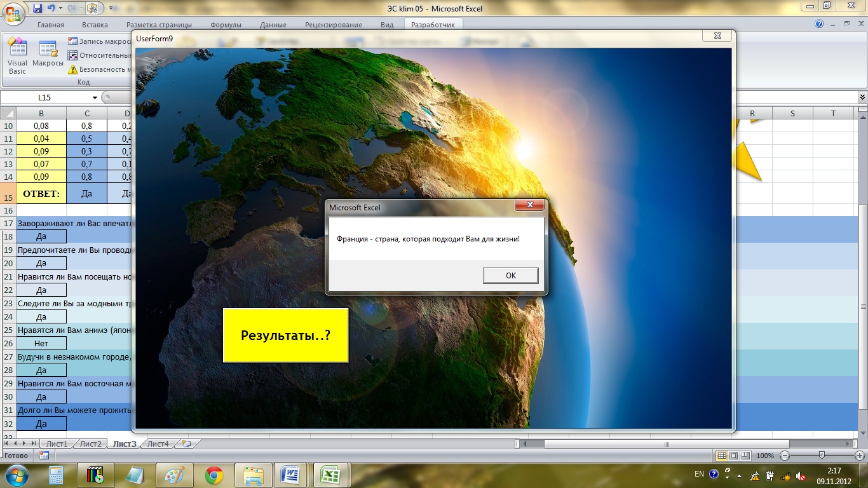Open the Разметка страницы tab
868x488 pixels.
159,25
